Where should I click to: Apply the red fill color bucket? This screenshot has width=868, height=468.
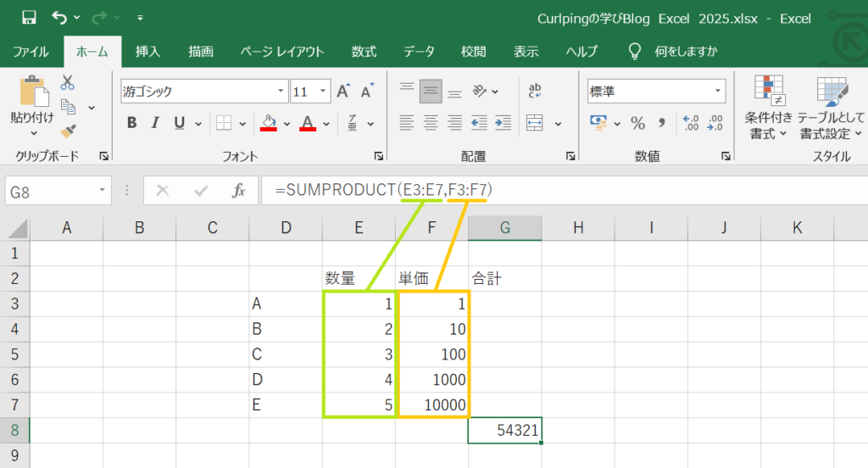[x=269, y=123]
